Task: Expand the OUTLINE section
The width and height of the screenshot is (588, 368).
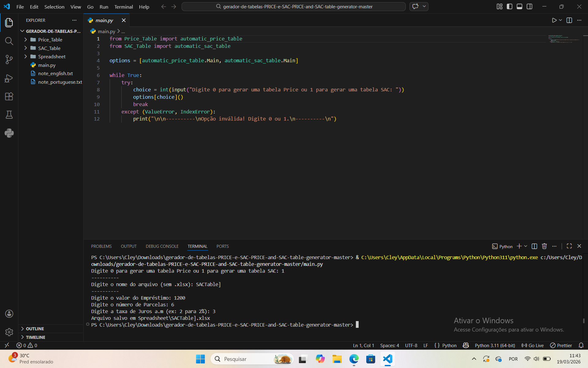Action: pyautogui.click(x=35, y=328)
